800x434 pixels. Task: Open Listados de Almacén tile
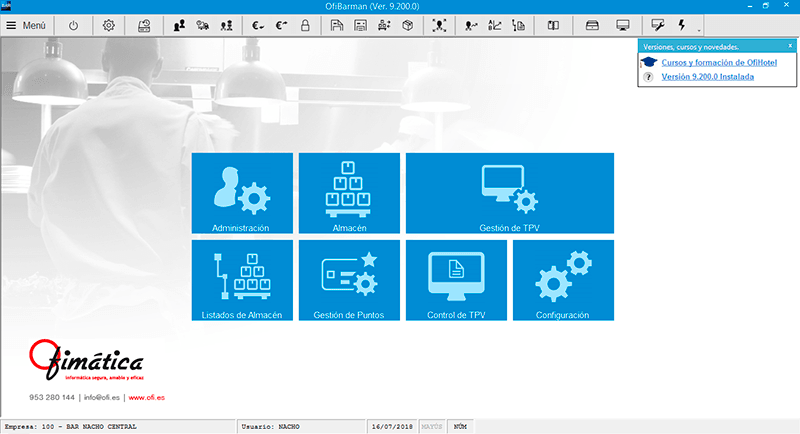241,281
